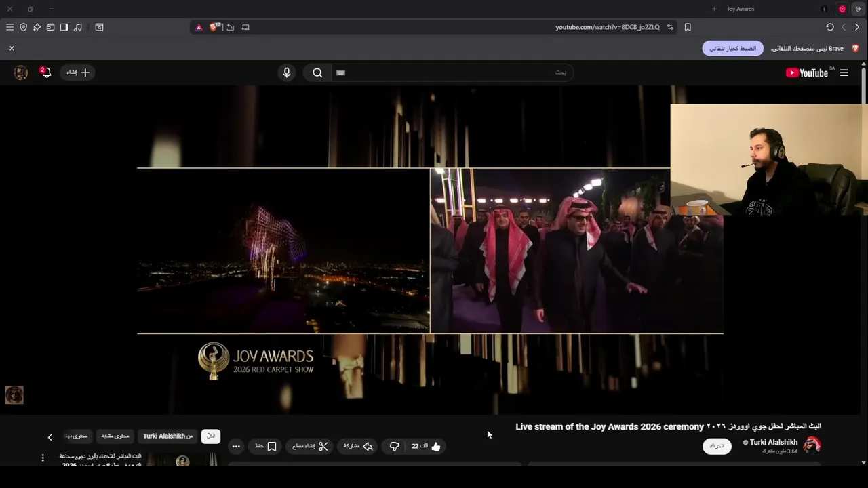Open a new tab with plus
Image resolution: width=868 pixels, height=488 pixels.
(x=714, y=9)
